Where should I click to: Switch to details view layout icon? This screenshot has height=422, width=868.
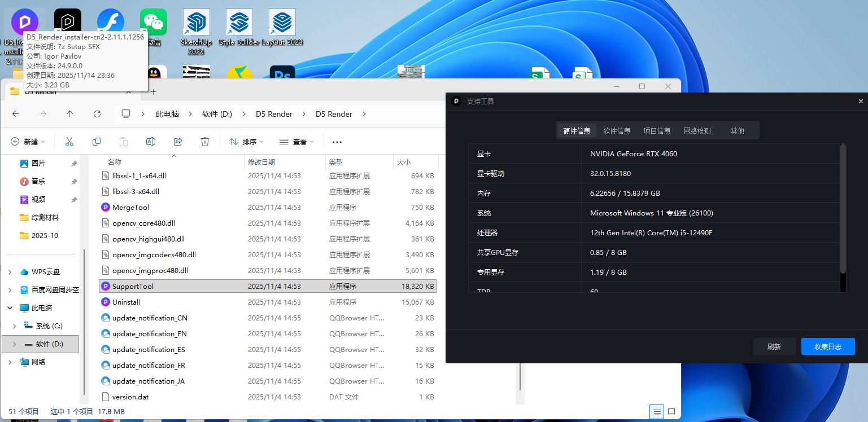(x=656, y=412)
